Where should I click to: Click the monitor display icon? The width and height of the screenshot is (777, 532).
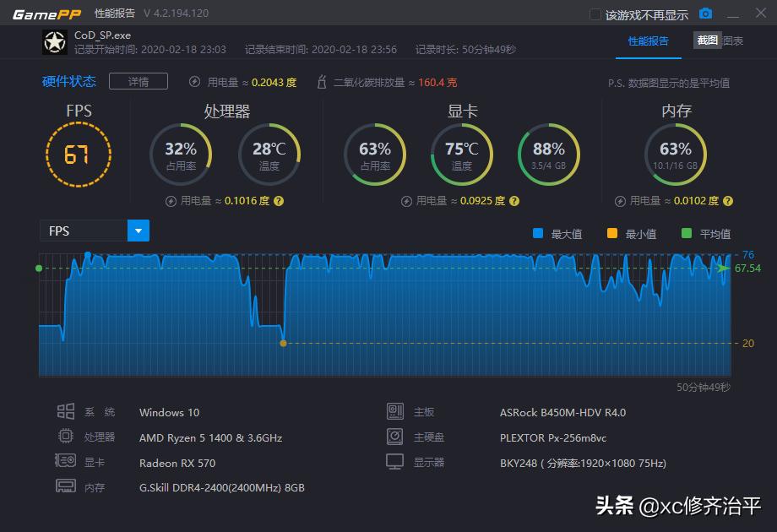click(395, 462)
